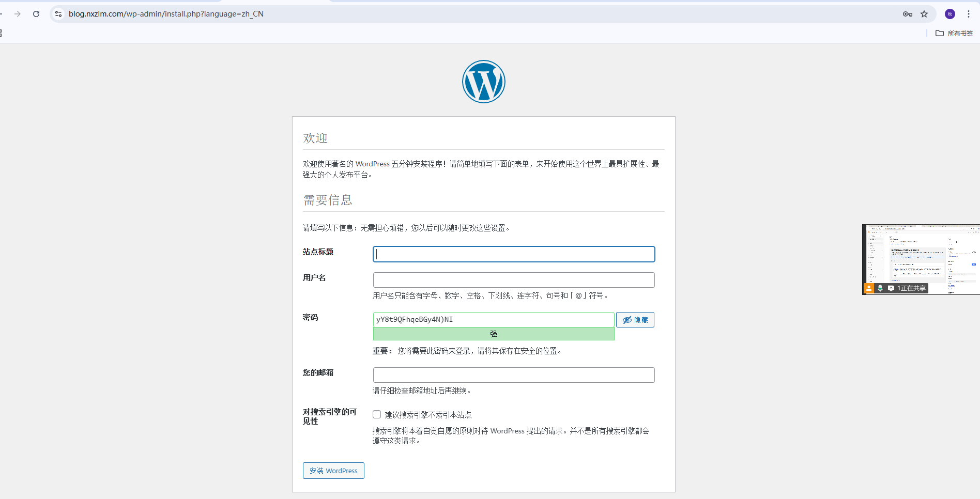This screenshot has width=980, height=499.
Task: Click the screen share icon in overlay
Action: tap(891, 288)
